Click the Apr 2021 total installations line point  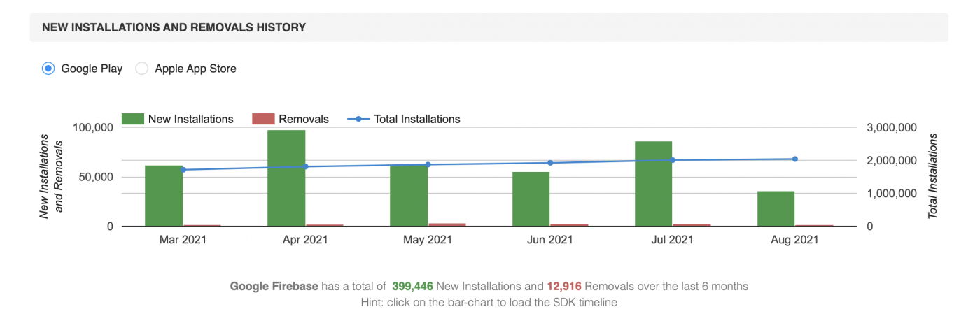tap(305, 166)
